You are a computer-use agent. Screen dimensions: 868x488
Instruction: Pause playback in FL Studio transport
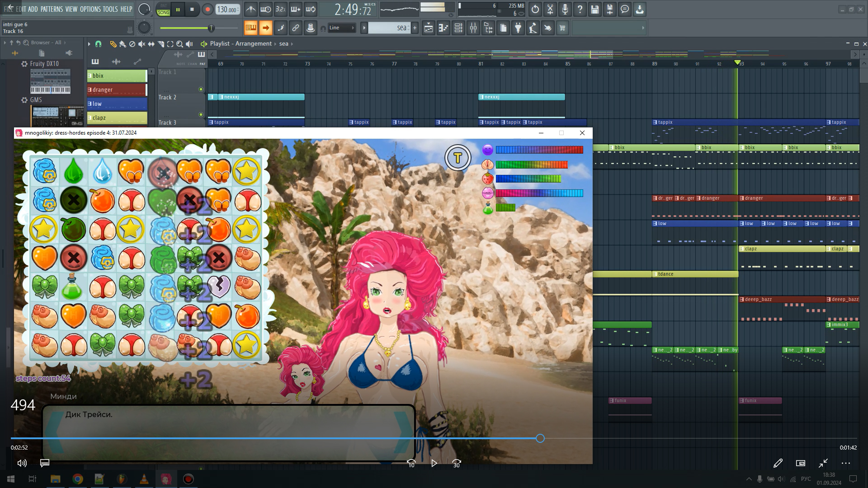coord(178,9)
